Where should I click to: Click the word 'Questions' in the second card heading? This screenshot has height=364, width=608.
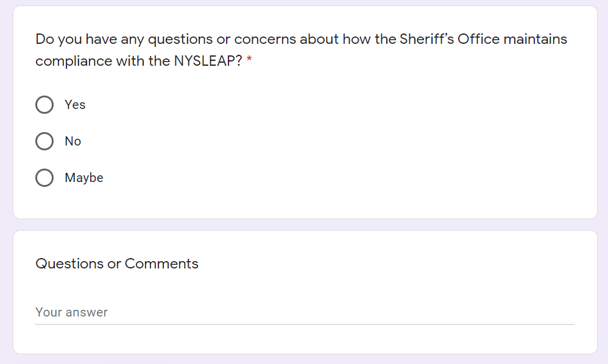69,264
